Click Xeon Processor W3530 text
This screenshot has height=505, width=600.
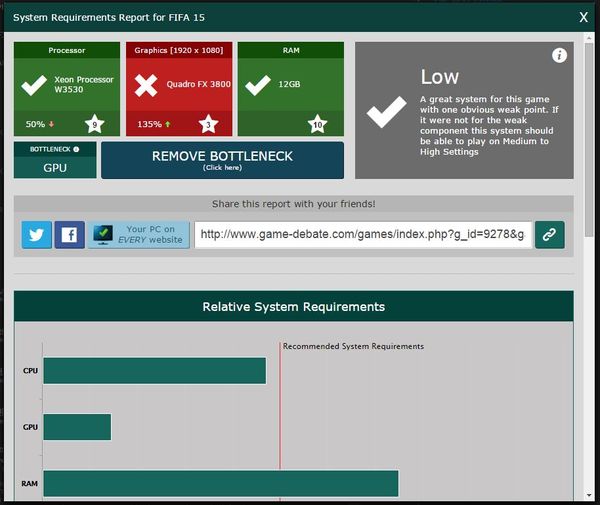click(x=84, y=85)
